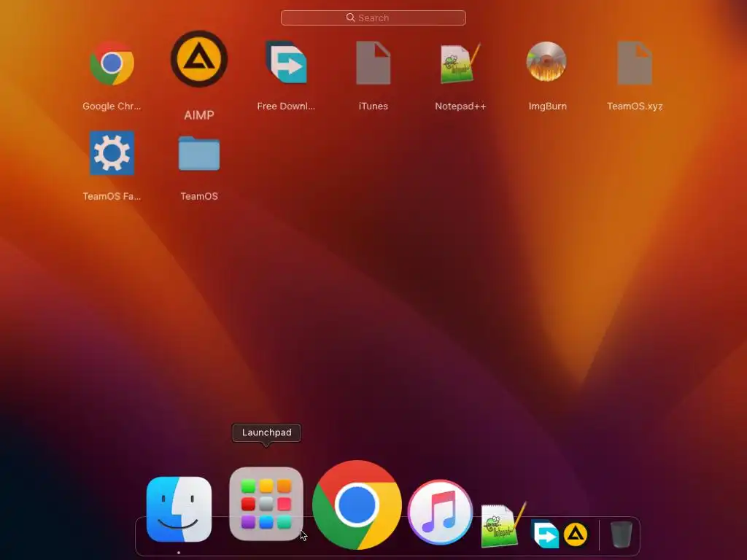The image size is (747, 560).
Task: Open AIMP from the dock
Action: [576, 534]
